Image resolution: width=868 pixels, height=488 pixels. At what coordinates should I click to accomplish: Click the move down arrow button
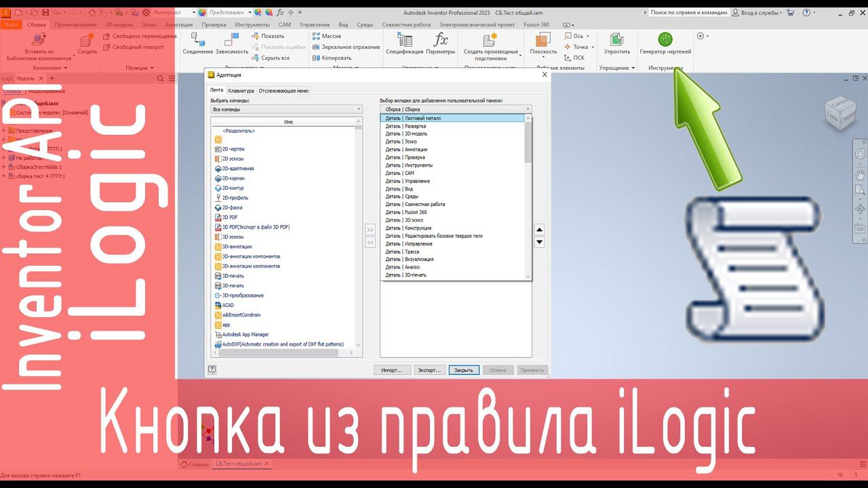point(540,242)
